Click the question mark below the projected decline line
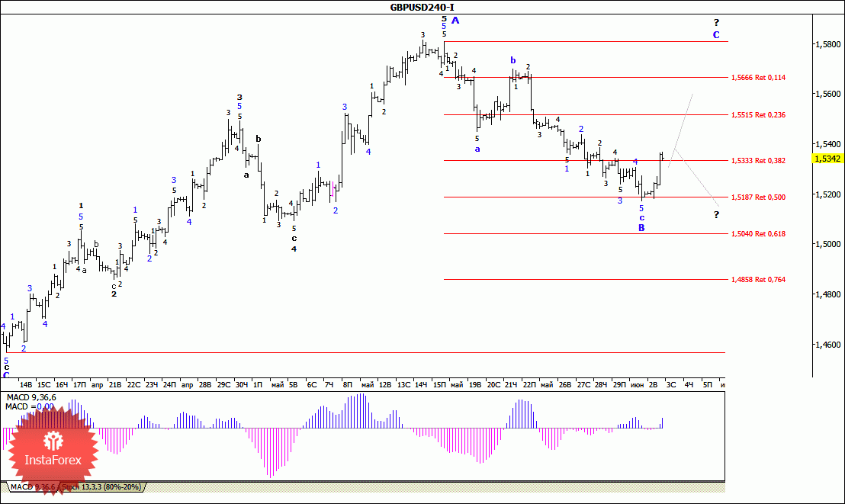The height and width of the screenshot is (504, 845). (x=716, y=215)
